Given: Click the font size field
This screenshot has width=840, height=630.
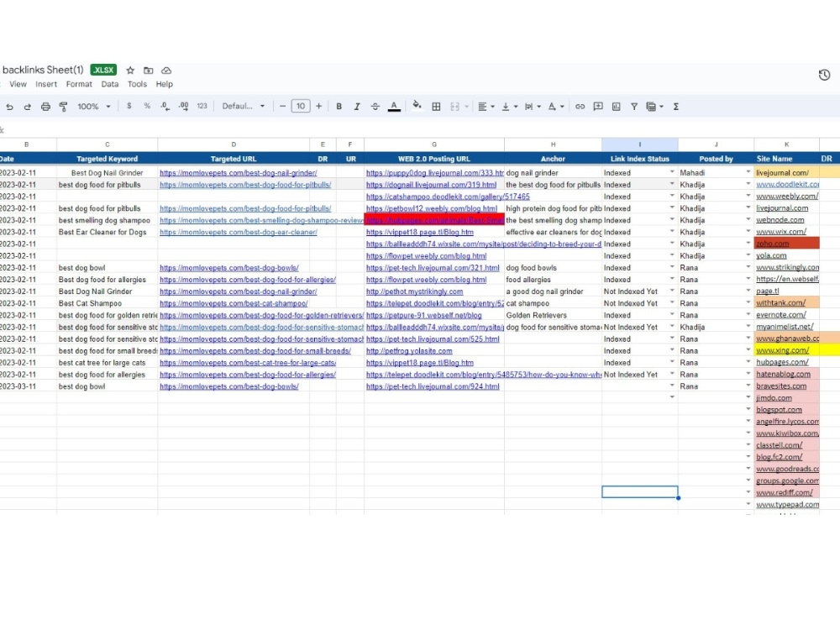Looking at the screenshot, I should [301, 106].
